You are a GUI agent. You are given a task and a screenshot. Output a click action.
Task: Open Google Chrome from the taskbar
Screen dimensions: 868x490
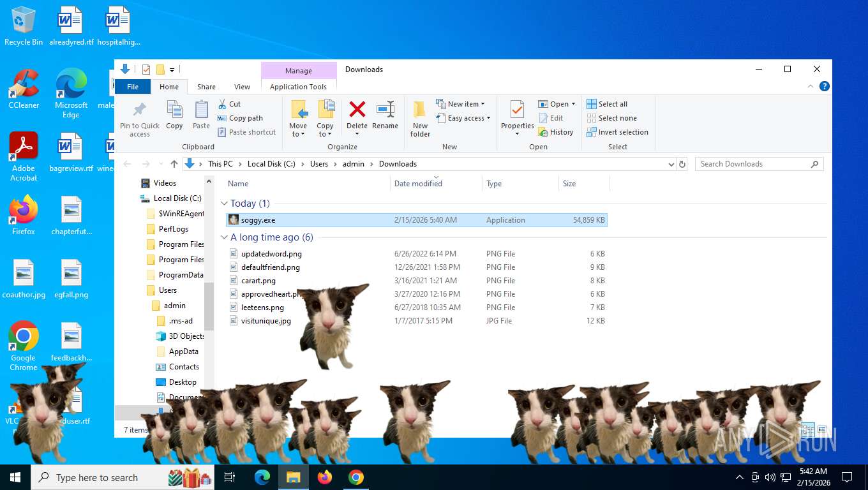(356, 477)
